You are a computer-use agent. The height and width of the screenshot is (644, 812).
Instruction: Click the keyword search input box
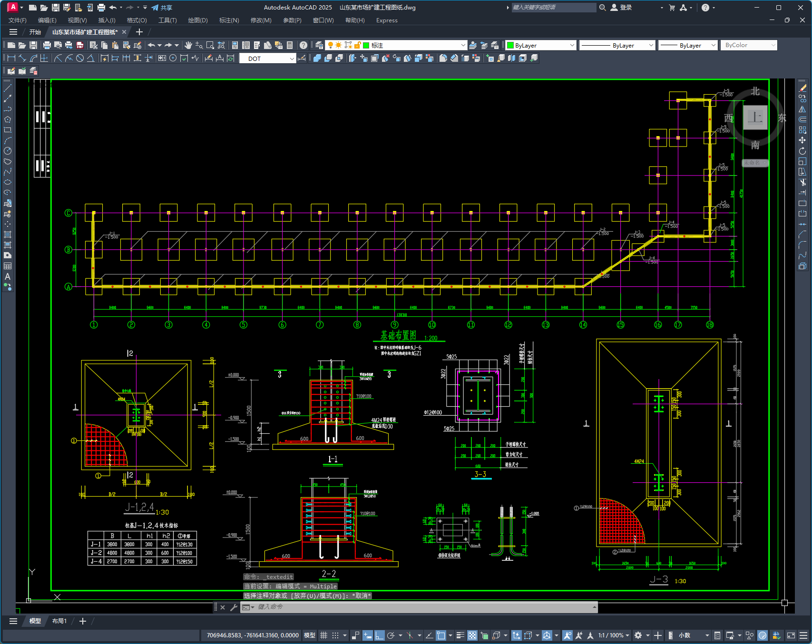553,8
